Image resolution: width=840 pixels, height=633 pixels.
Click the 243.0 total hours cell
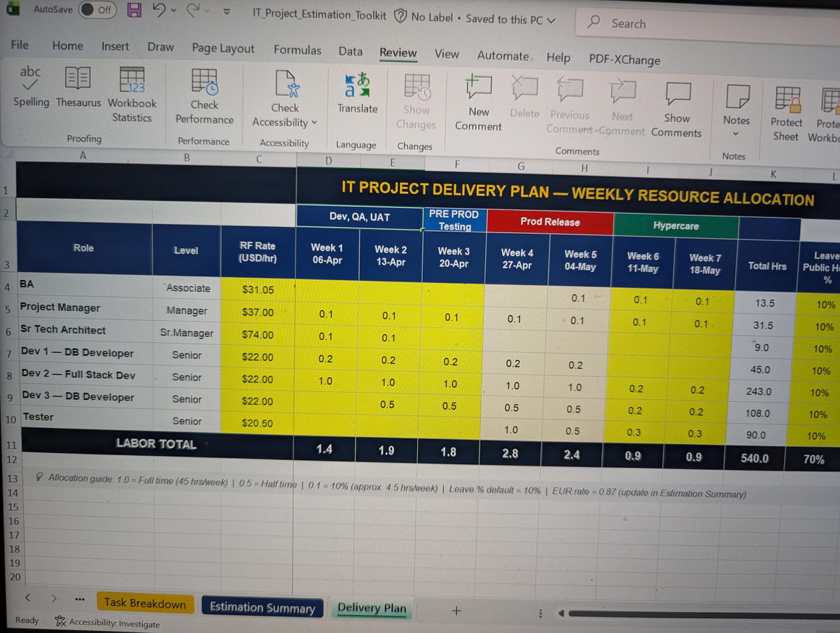point(759,391)
